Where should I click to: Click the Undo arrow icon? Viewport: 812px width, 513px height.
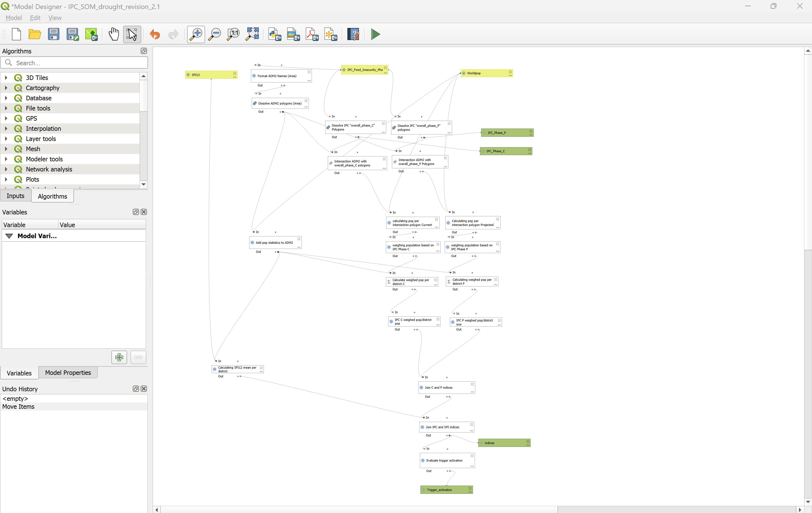point(155,34)
